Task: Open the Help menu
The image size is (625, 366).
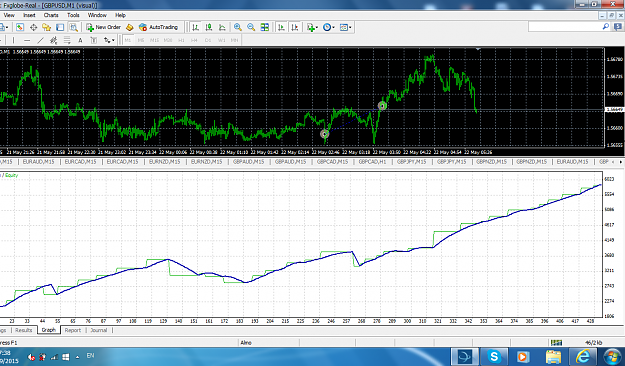Action: click(x=120, y=15)
